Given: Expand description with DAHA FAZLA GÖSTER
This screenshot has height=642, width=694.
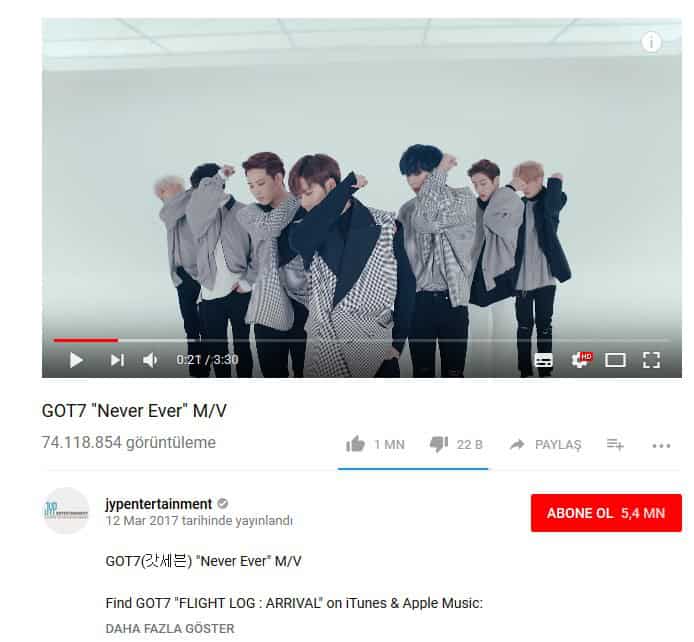Looking at the screenshot, I should point(170,628).
